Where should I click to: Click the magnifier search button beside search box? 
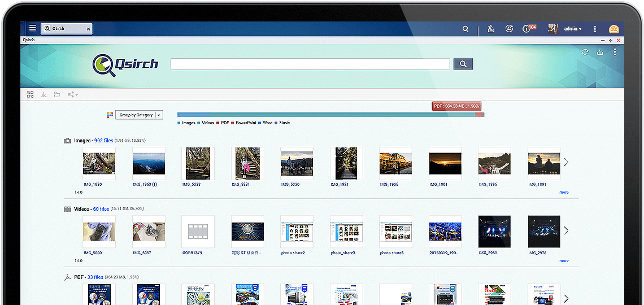tap(463, 64)
